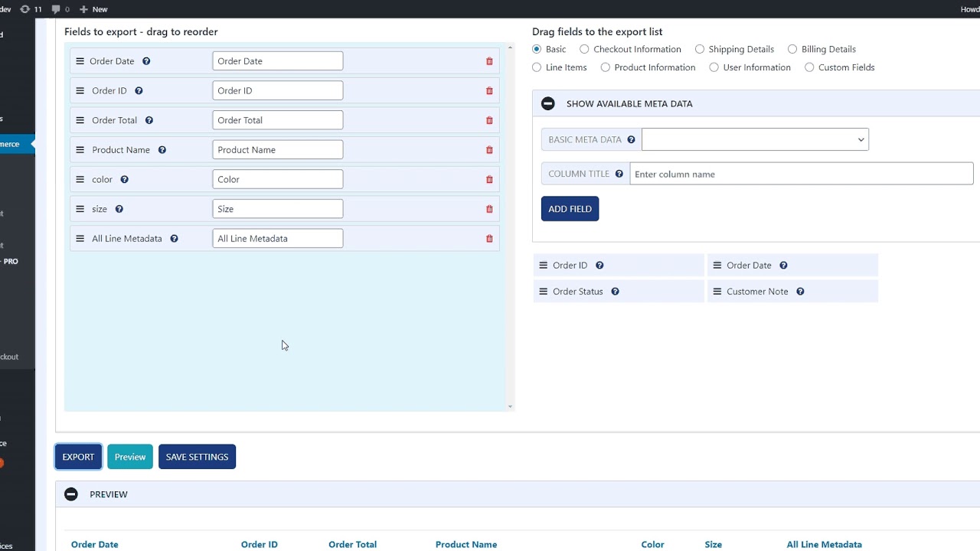Select Checkout Information radio option
Viewport: 980px width, 551px height.
pos(584,49)
